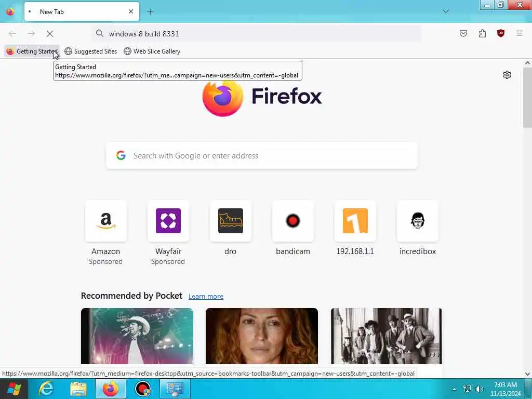This screenshot has height=399, width=532.
Task: Open the uBlock Origin shield icon
Action: coord(500,33)
